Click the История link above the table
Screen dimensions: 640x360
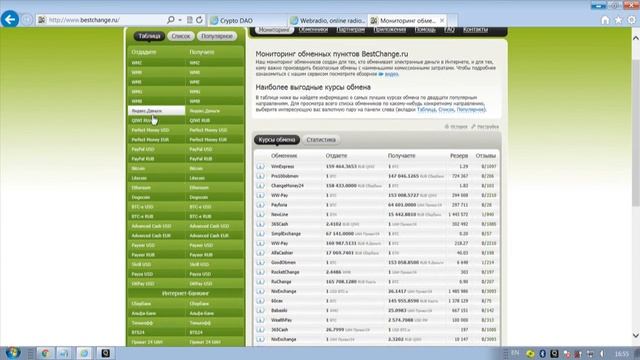pyautogui.click(x=459, y=127)
